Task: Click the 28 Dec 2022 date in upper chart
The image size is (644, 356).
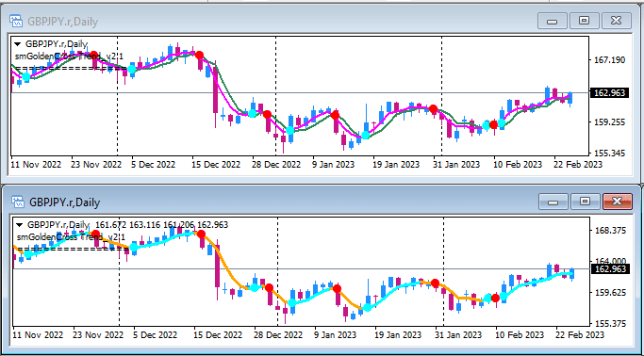Action: 276,165
